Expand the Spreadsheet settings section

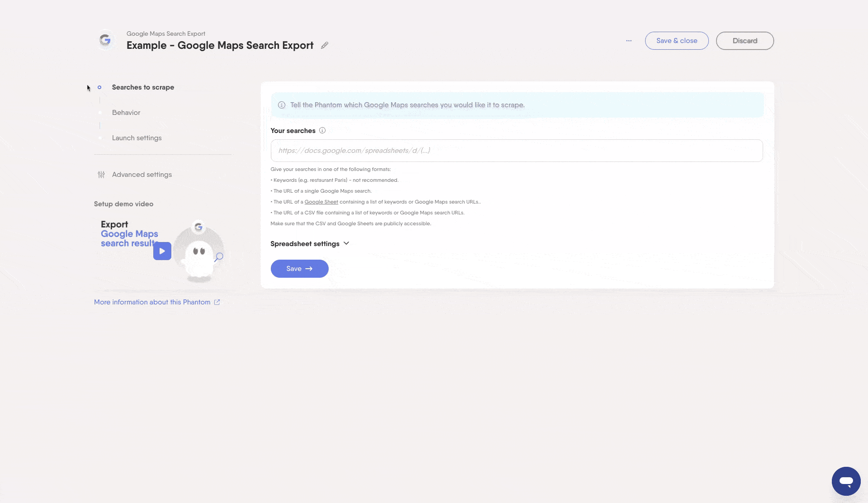(305, 244)
